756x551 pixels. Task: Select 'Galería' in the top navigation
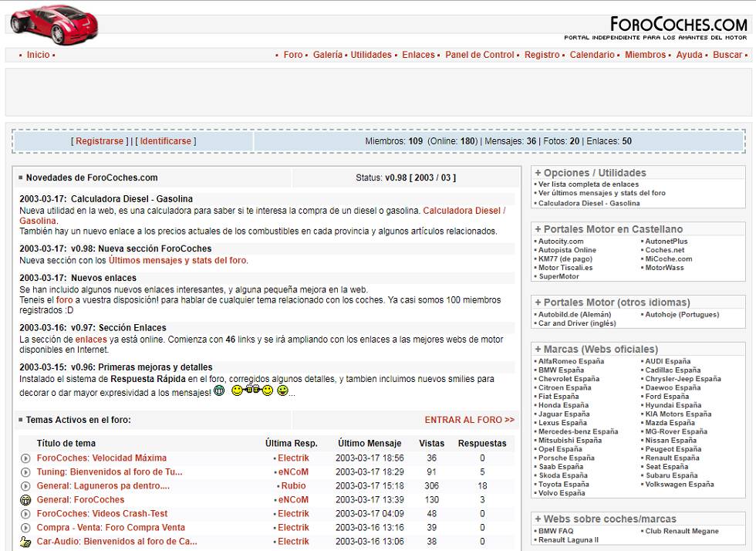(x=329, y=55)
